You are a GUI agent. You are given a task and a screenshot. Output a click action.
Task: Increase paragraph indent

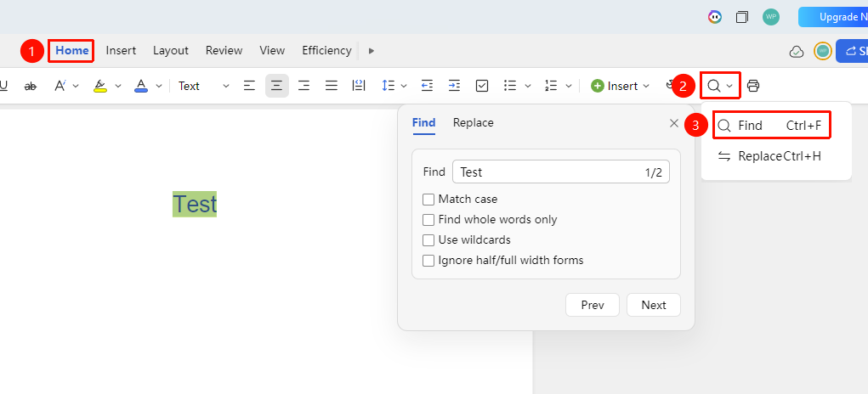click(x=455, y=86)
